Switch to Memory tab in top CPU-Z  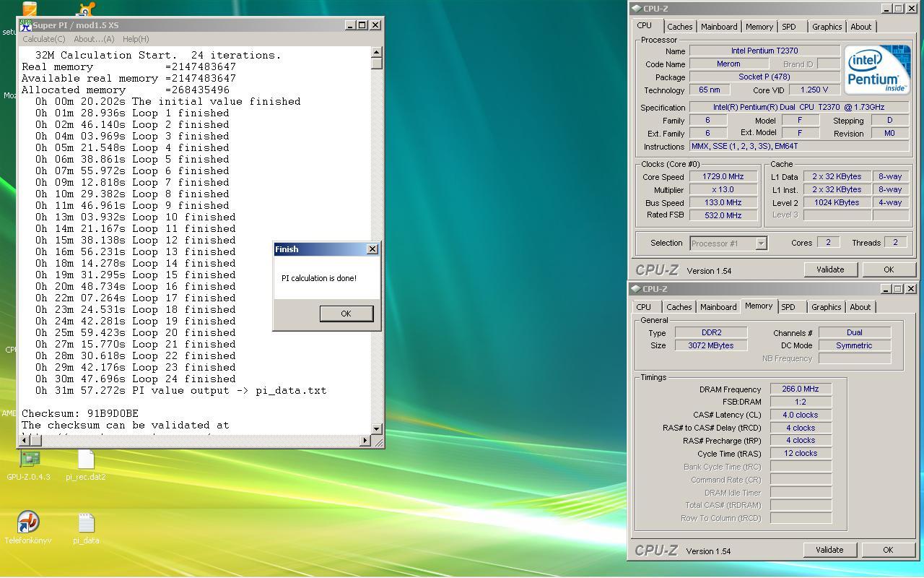click(759, 27)
